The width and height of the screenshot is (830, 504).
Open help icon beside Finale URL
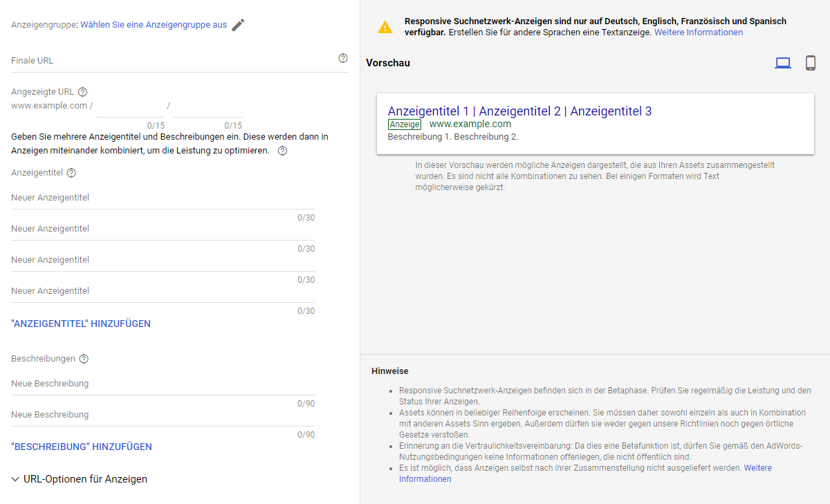[x=342, y=58]
